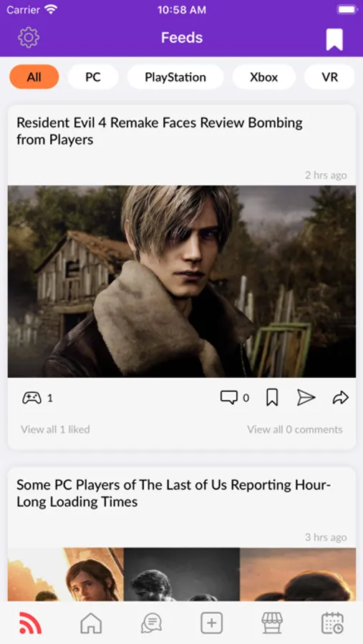Filter the feed by PlayStation
The width and height of the screenshot is (363, 644).
click(x=175, y=77)
